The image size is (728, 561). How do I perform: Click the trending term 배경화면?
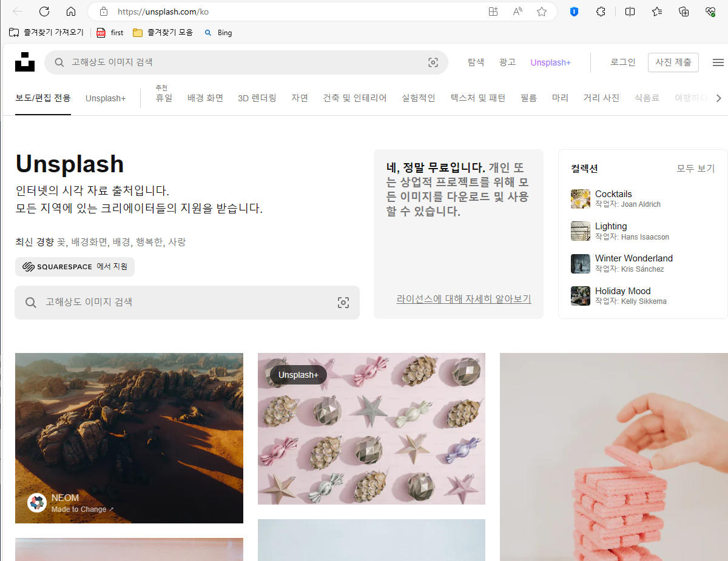[x=89, y=242]
